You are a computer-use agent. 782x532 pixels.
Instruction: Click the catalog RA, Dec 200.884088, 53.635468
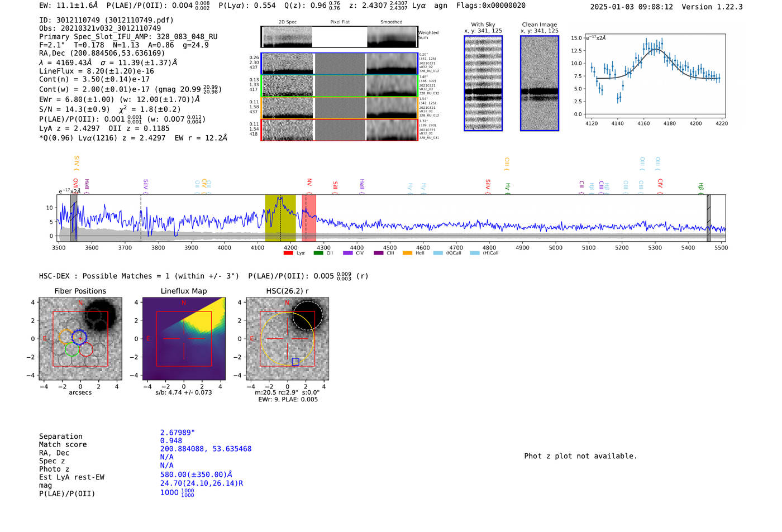point(206,449)
